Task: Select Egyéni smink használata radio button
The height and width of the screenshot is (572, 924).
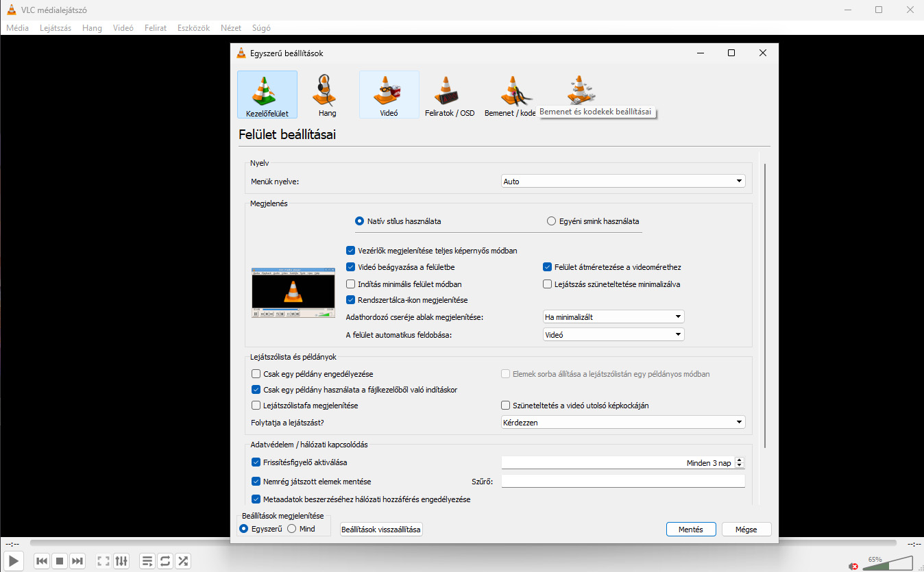Action: (551, 221)
